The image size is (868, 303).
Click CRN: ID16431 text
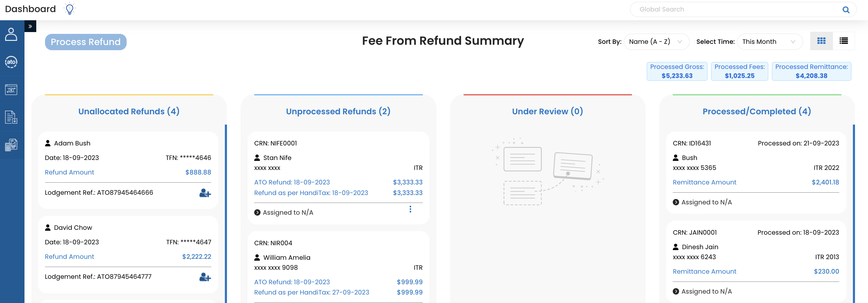[x=692, y=143]
